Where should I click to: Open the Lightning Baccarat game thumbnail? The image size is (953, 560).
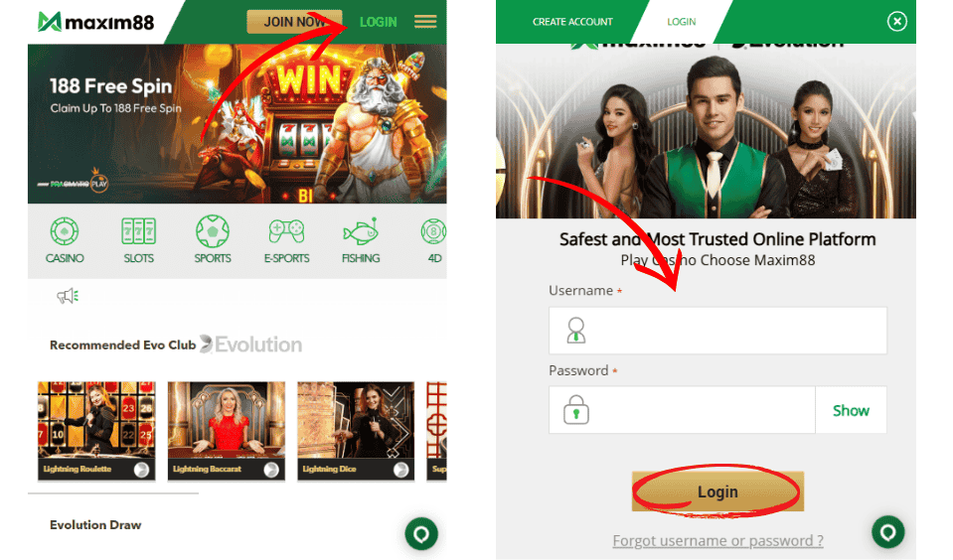[x=227, y=431]
